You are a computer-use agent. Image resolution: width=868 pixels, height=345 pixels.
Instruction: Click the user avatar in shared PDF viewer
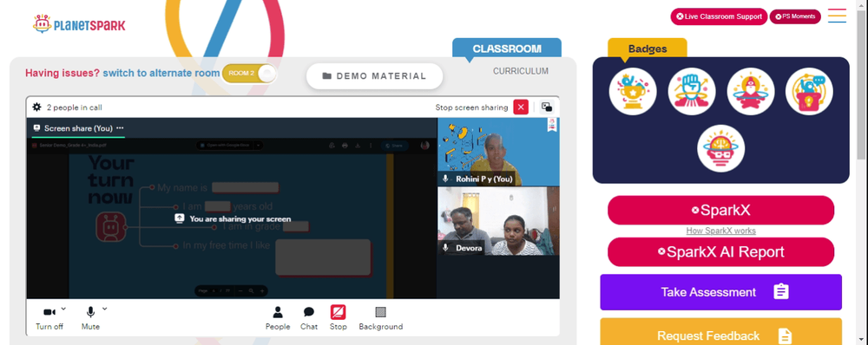tap(424, 146)
